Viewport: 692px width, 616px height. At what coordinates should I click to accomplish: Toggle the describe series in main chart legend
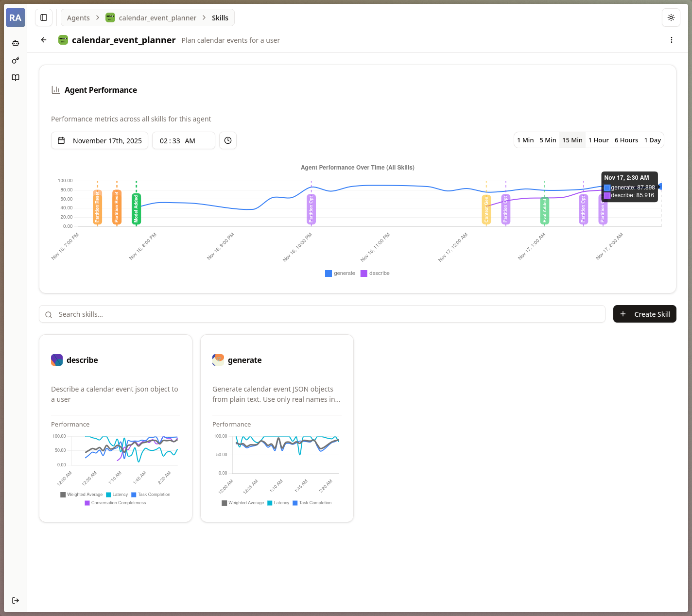(x=375, y=274)
